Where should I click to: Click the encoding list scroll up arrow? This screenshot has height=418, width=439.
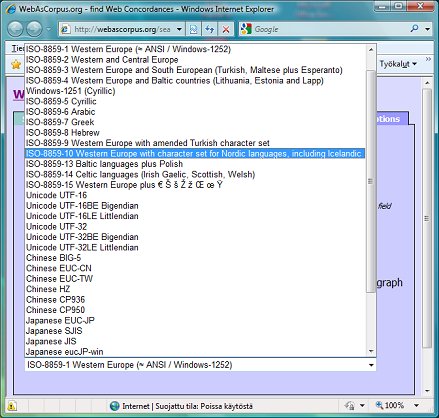tap(371, 49)
